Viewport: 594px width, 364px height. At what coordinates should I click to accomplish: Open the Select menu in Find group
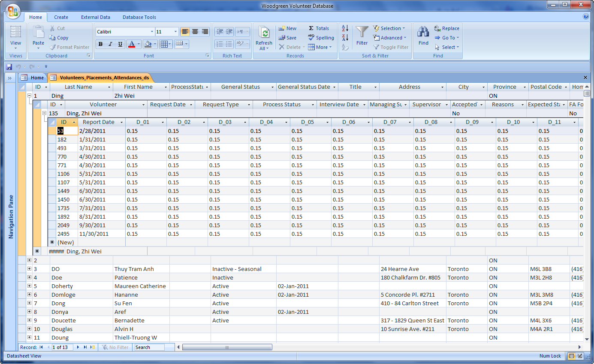point(446,47)
